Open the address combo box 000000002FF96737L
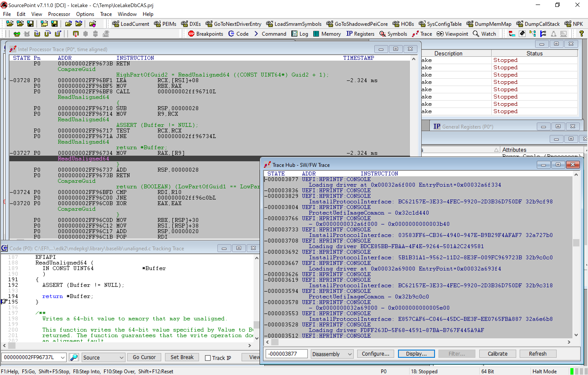588x375 pixels. [x=34, y=357]
